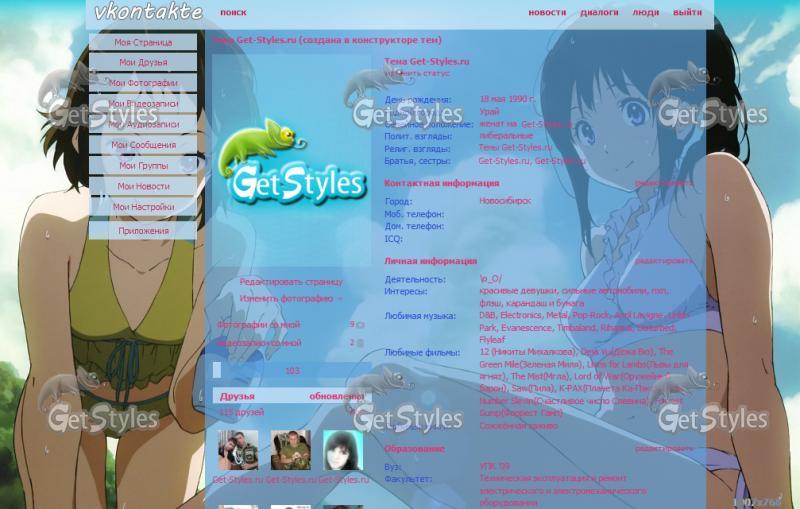Click the ICQ field label
Viewport: 800px width, 509px height.
pos(393,238)
